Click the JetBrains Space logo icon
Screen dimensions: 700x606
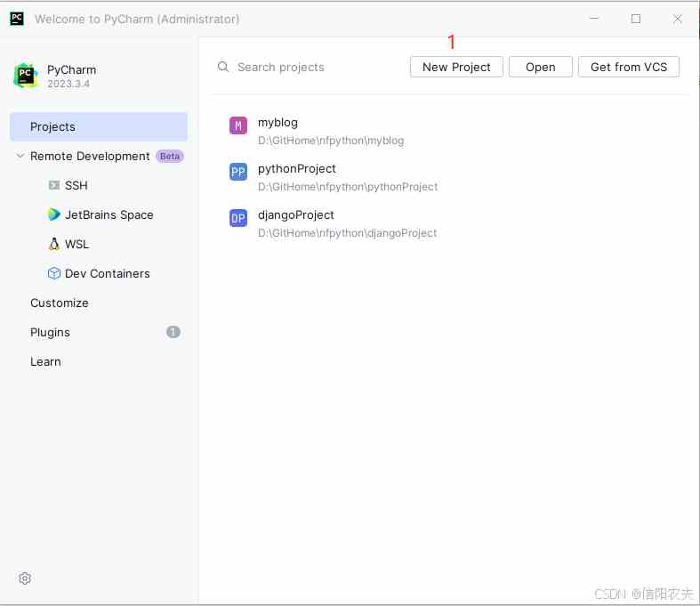tap(54, 214)
